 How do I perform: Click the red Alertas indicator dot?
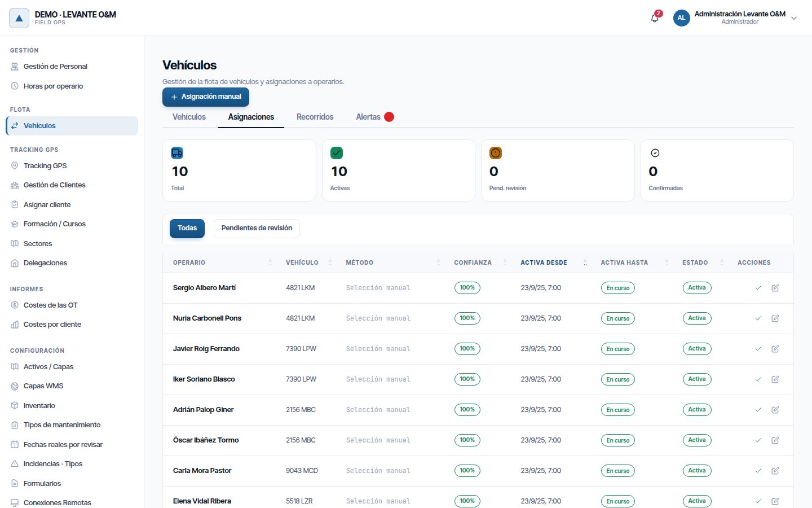click(389, 117)
